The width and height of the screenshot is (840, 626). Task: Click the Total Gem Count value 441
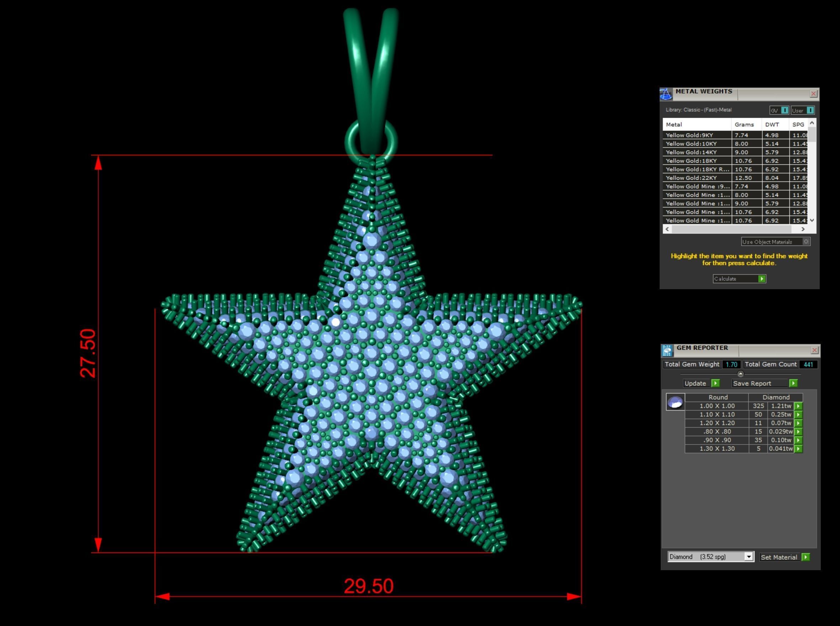pos(808,365)
